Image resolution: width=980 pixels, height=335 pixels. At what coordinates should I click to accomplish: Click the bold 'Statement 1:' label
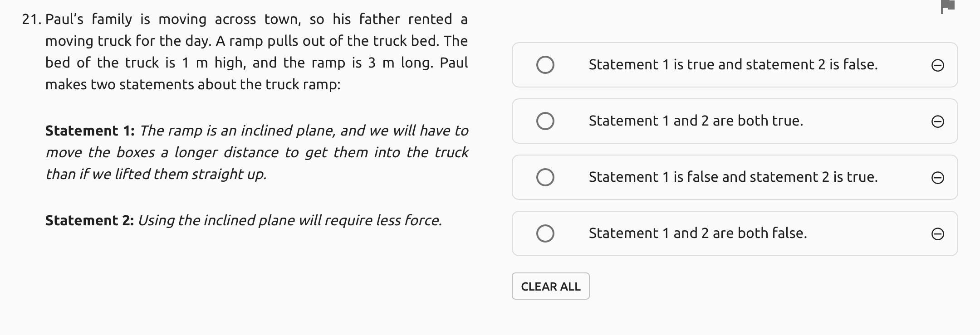tap(90, 131)
